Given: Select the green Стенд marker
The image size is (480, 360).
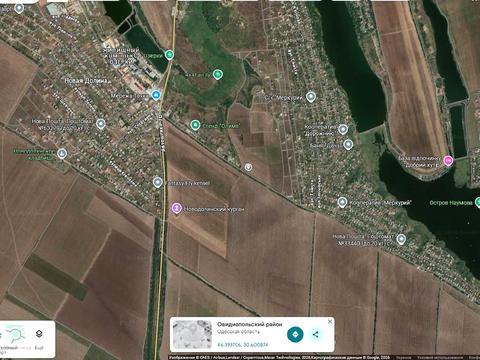Looking at the screenshot, I should 195,125.
